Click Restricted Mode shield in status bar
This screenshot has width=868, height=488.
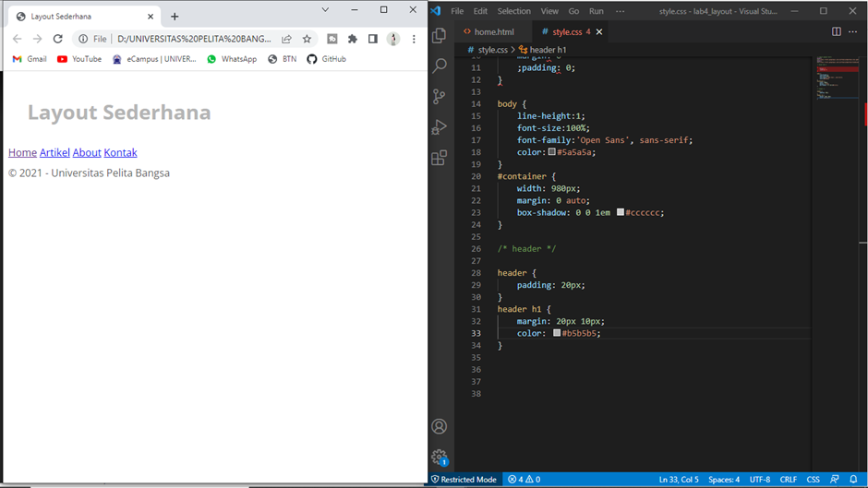464,480
